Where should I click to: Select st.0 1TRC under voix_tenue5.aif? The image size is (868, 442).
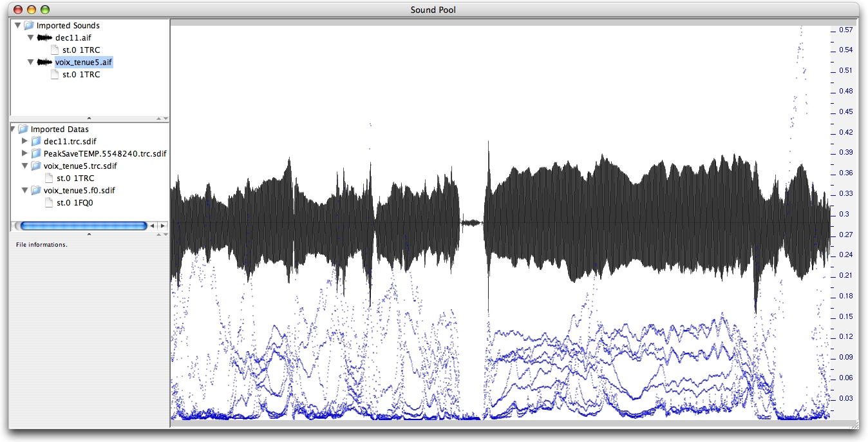click(81, 75)
